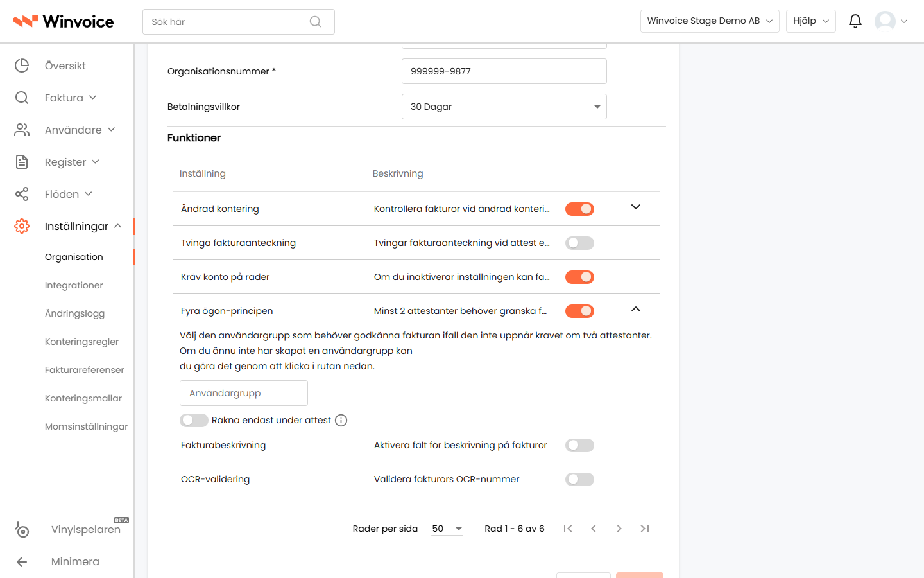The image size is (924, 578).
Task: Open the Hjälp dropdown
Action: point(811,21)
